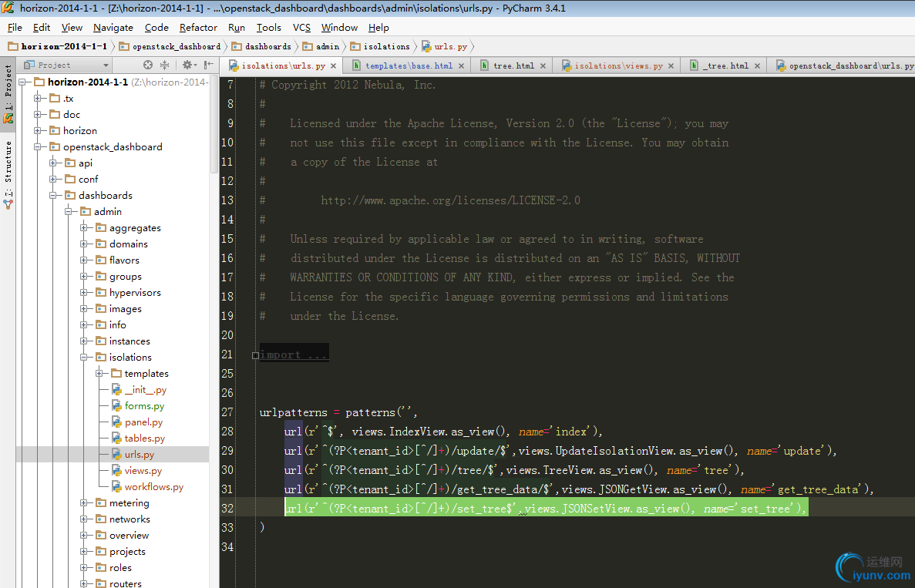Select panel.py in the project tree

pos(143,422)
